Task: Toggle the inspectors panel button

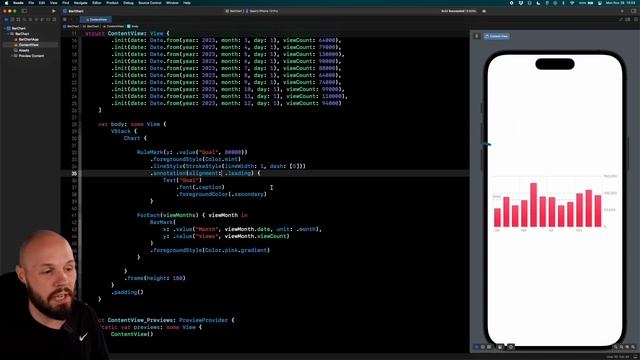Action: (x=633, y=11)
